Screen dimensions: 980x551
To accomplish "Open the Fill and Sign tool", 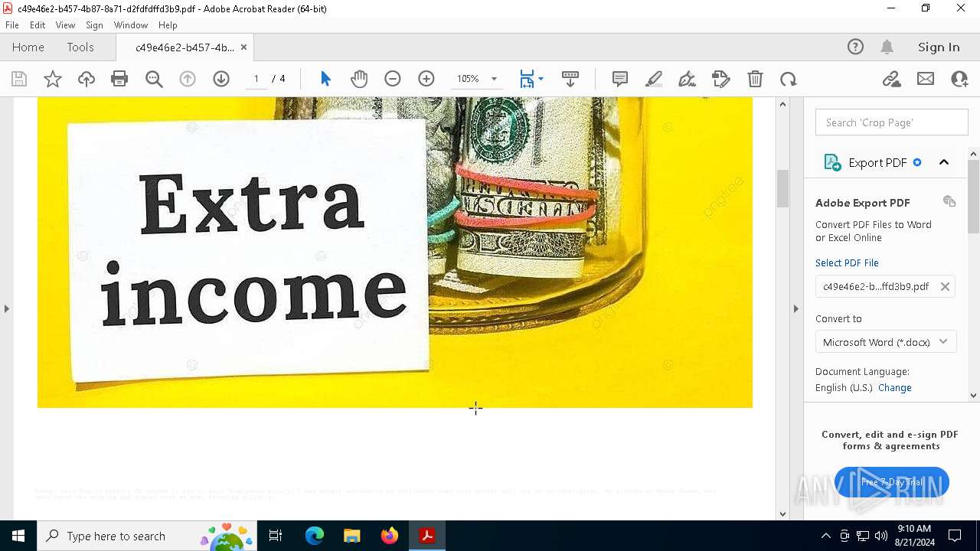I will [x=721, y=79].
